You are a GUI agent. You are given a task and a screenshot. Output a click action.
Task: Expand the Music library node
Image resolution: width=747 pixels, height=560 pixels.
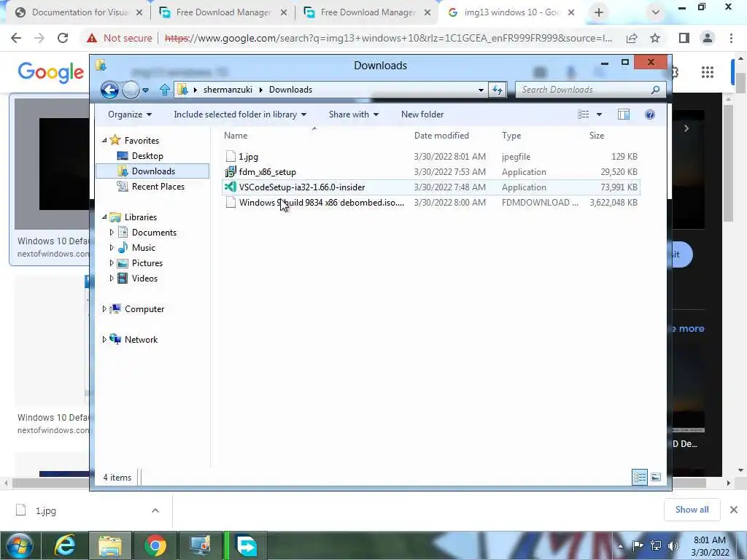[112, 248]
